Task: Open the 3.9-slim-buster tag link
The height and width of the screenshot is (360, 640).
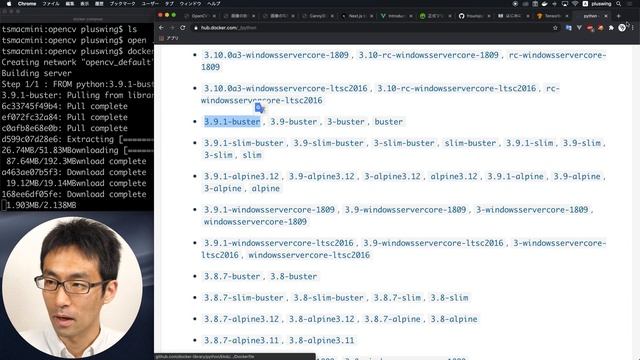Action: tap(328, 143)
